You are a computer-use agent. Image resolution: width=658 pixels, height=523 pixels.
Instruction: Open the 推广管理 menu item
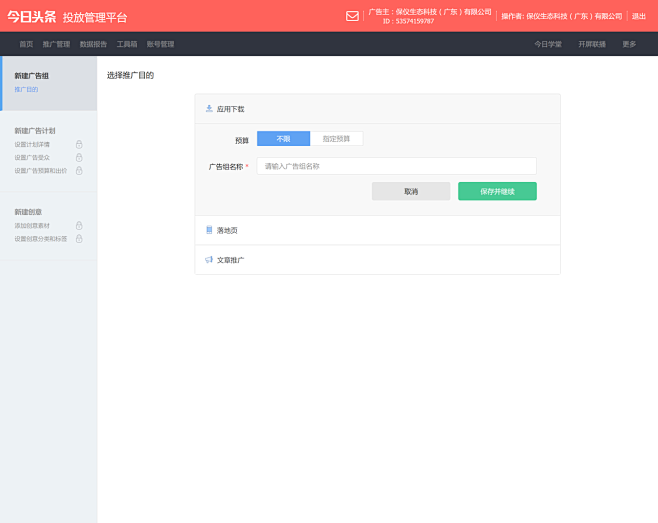click(x=56, y=44)
